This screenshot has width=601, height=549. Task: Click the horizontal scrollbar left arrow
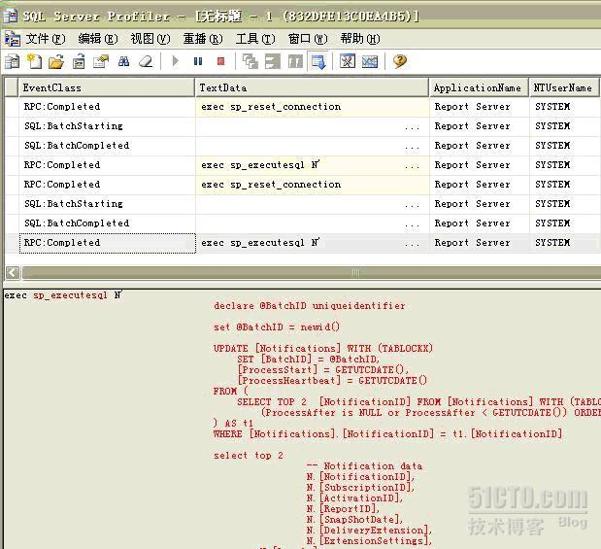(x=13, y=273)
